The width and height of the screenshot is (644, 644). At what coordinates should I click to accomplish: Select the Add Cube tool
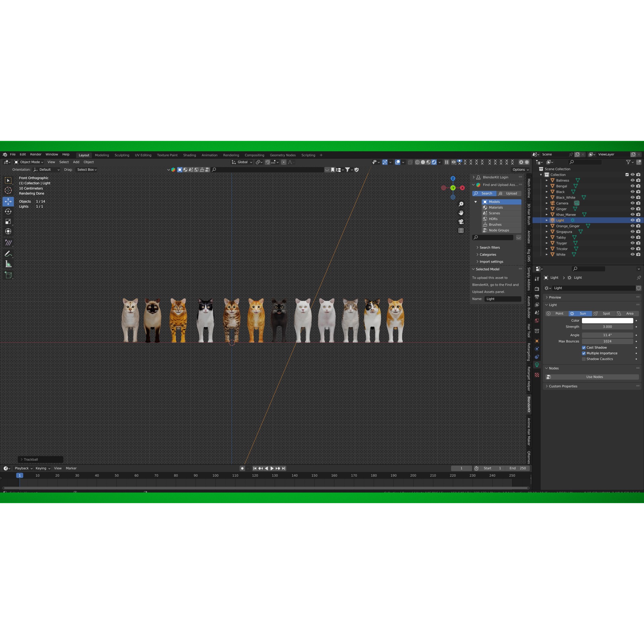tap(8, 275)
